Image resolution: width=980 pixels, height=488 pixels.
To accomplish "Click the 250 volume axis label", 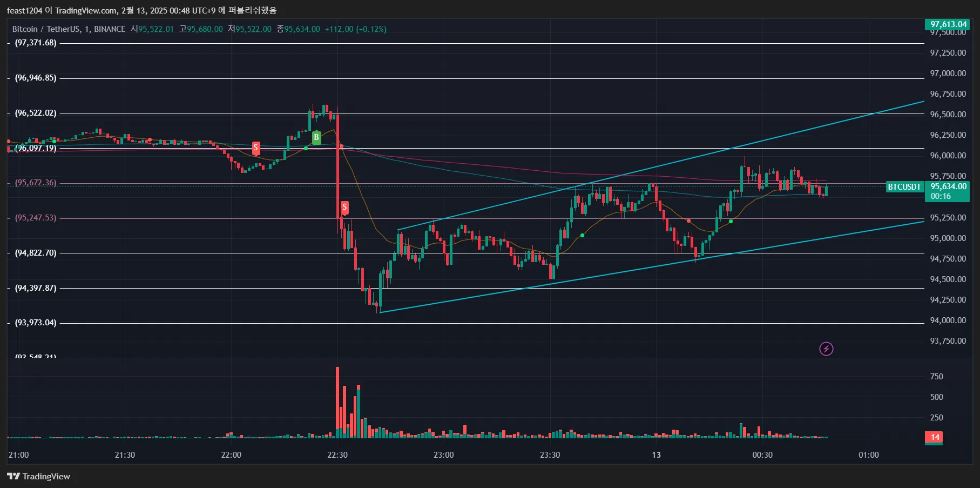I will coord(937,418).
